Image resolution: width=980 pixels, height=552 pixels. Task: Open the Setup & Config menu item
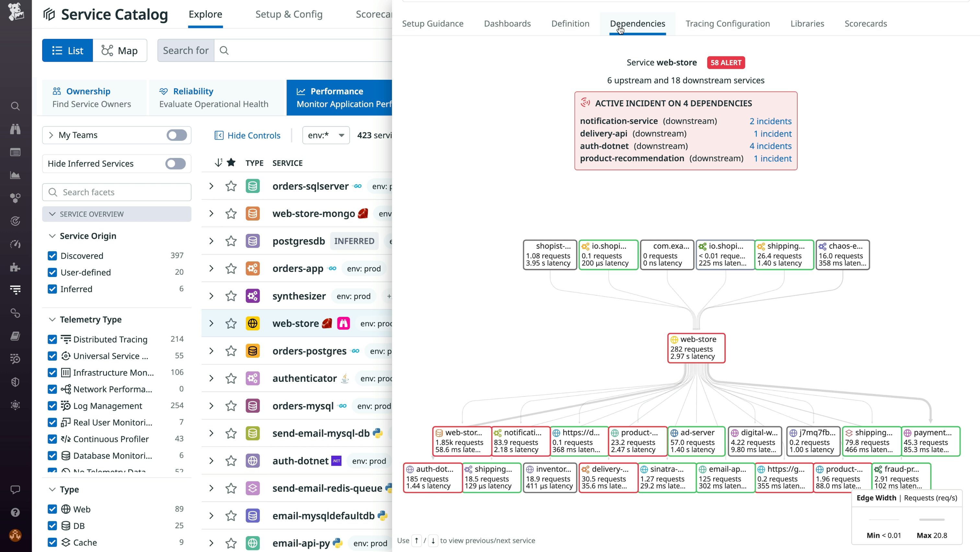[x=289, y=14]
